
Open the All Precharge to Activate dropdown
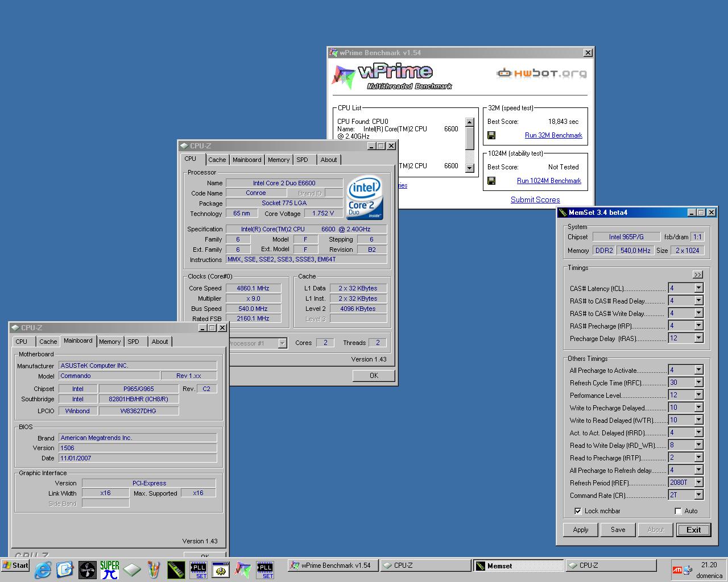coord(698,370)
